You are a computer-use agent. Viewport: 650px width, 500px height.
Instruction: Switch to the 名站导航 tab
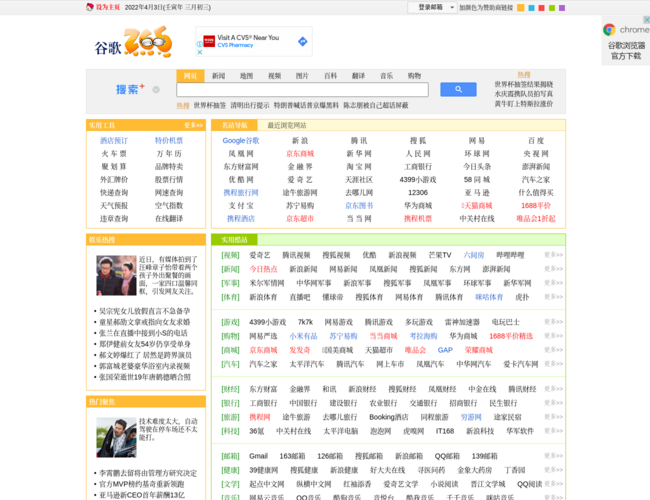pyautogui.click(x=235, y=125)
